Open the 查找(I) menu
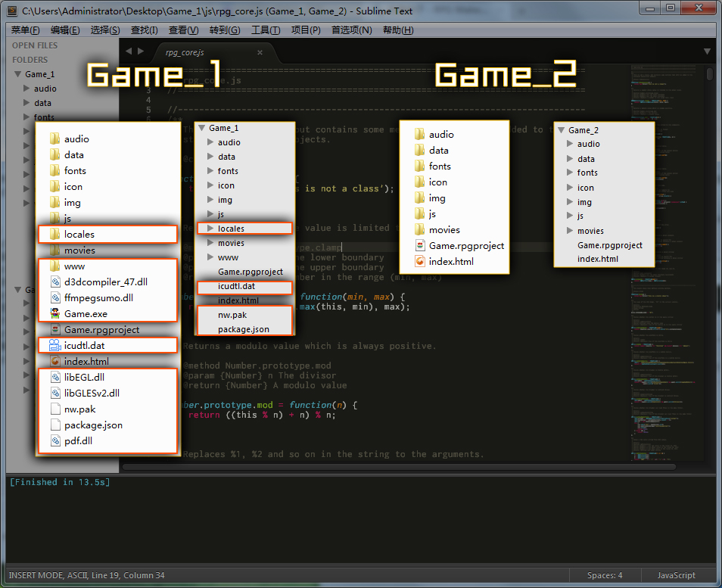722x588 pixels. [x=144, y=30]
